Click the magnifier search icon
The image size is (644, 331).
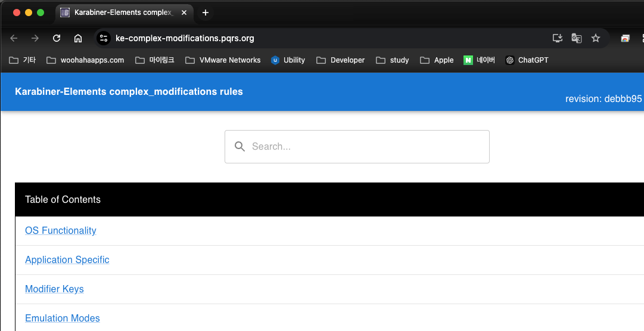[x=240, y=146]
